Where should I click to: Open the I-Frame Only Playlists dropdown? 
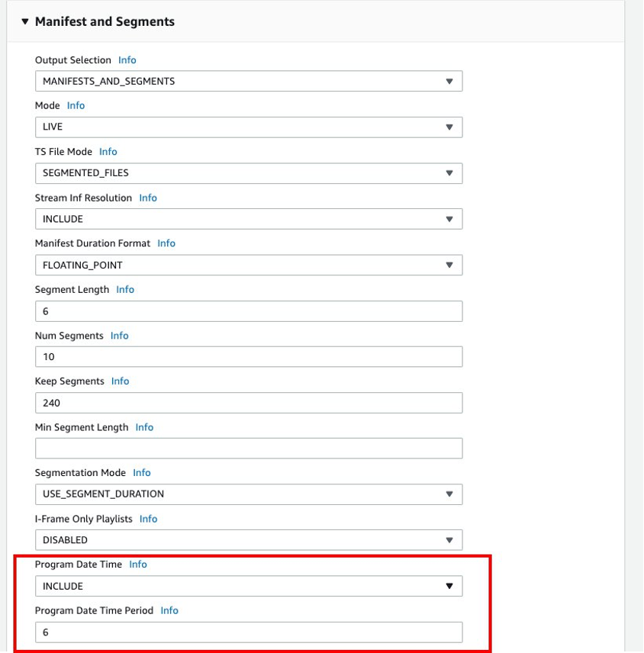pyautogui.click(x=248, y=539)
